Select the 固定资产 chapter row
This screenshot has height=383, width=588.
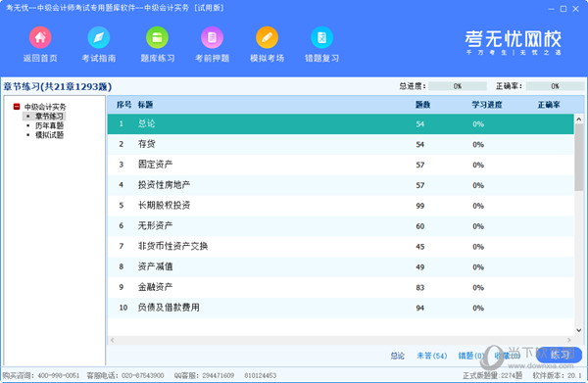340,165
